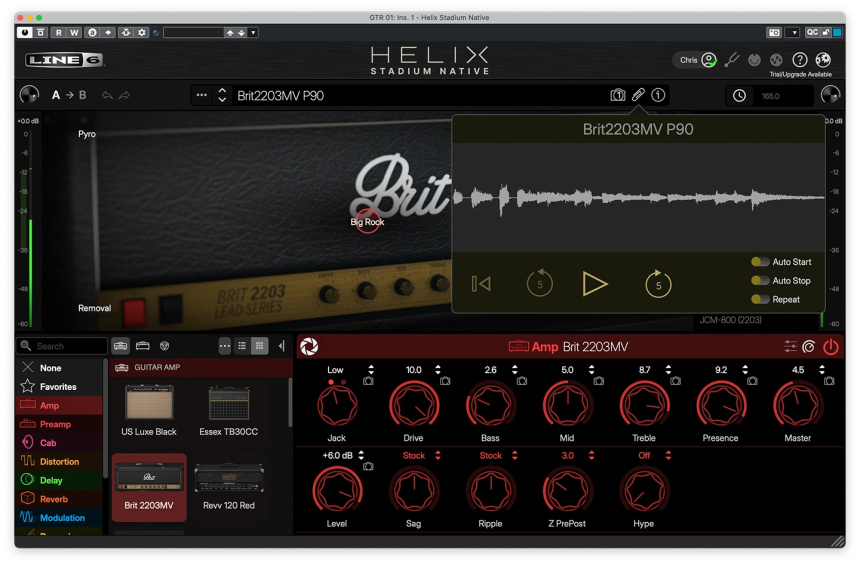
Task: Click the signal flow aperture icon
Action: click(309, 346)
